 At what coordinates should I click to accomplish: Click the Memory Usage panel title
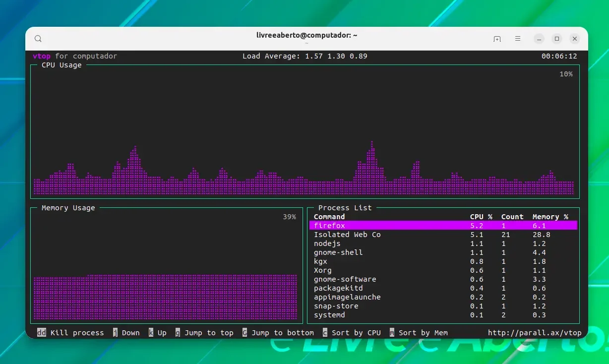pos(68,208)
